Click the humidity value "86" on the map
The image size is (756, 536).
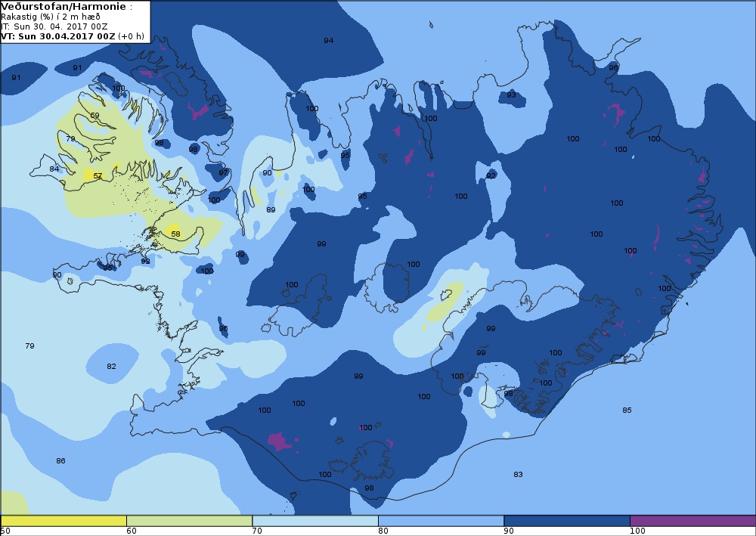click(60, 461)
